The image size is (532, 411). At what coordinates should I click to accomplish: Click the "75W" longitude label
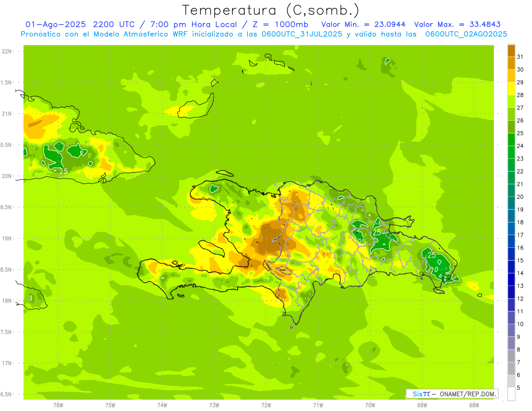tap(110, 405)
